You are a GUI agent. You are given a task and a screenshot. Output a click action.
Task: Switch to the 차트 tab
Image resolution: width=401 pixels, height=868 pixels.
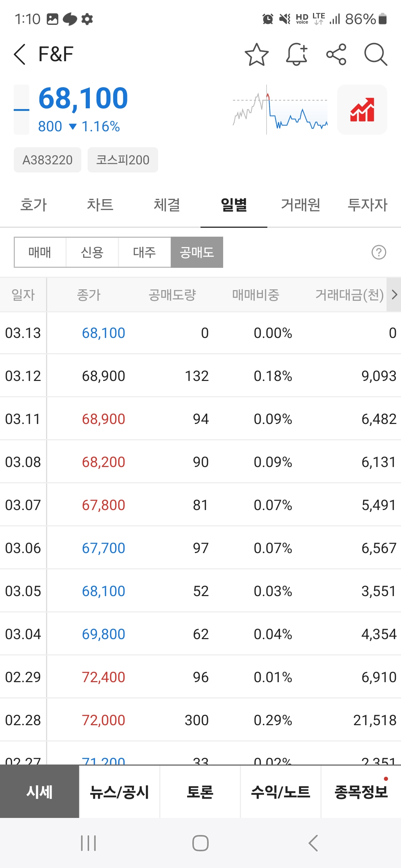100,205
